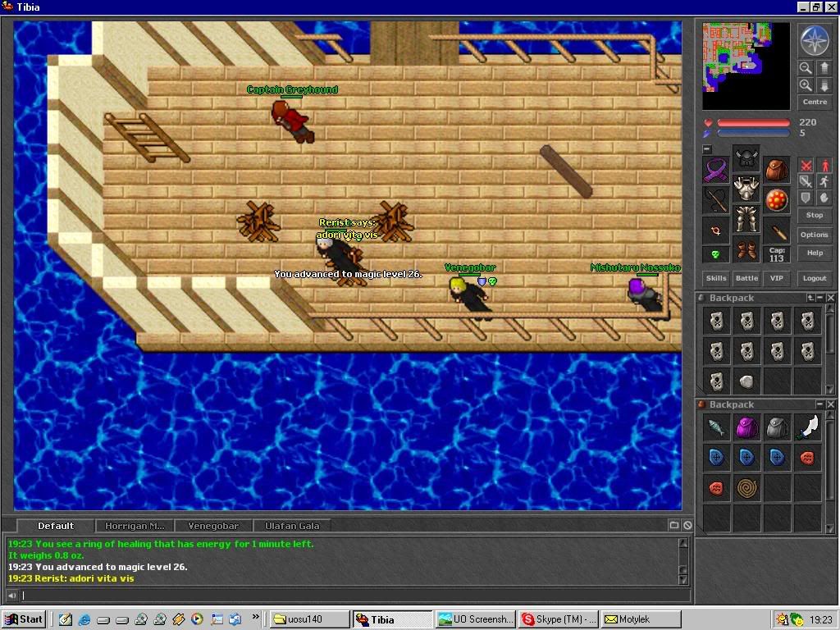Select the leather boots equipment slot
This screenshot has height=630, width=840.
click(746, 249)
